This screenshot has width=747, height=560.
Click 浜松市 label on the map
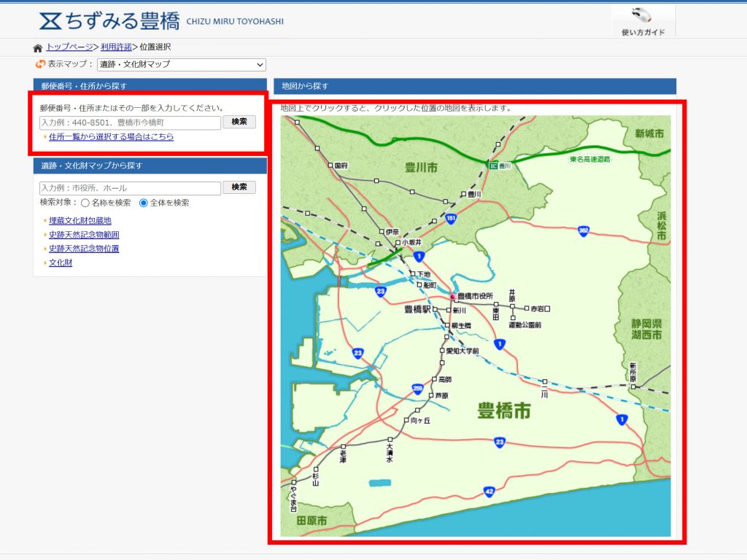661,226
